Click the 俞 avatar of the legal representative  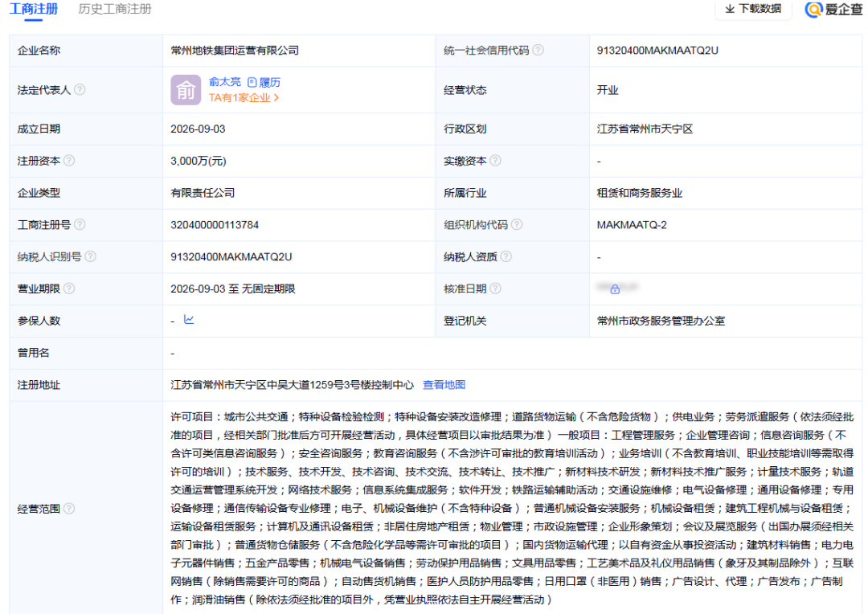(186, 90)
